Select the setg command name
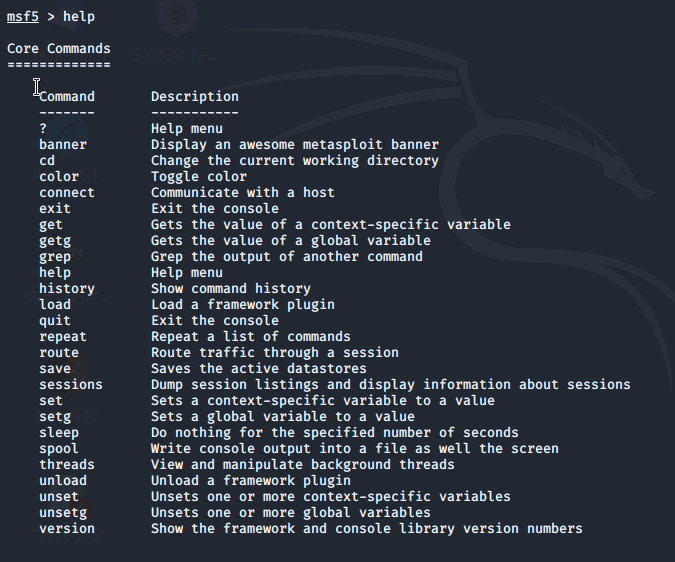 (x=55, y=417)
